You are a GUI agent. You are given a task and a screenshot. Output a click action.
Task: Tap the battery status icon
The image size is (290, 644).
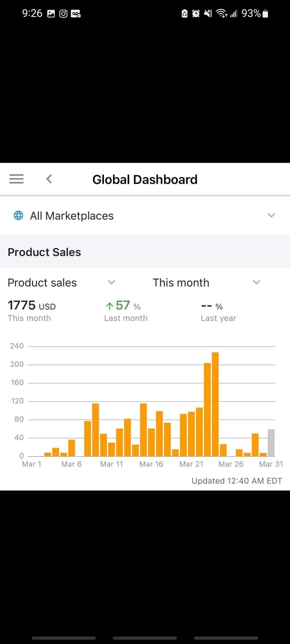pos(265,13)
